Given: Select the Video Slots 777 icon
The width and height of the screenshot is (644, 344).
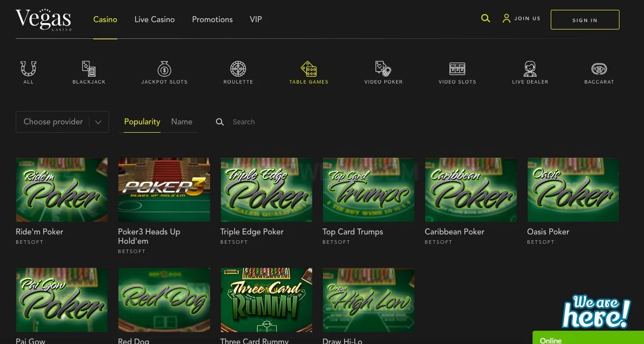Looking at the screenshot, I should pos(457,68).
